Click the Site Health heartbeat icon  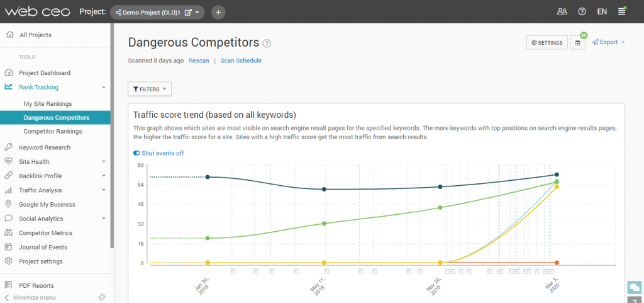(x=9, y=161)
